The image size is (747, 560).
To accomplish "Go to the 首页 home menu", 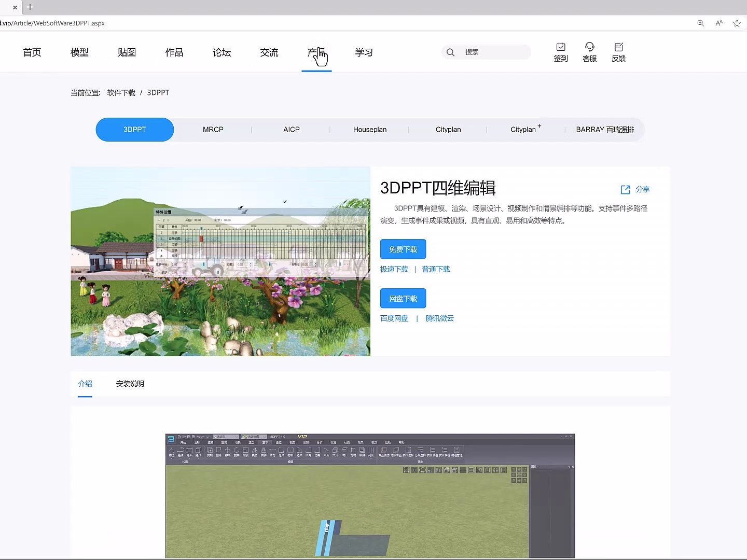I will [x=32, y=52].
